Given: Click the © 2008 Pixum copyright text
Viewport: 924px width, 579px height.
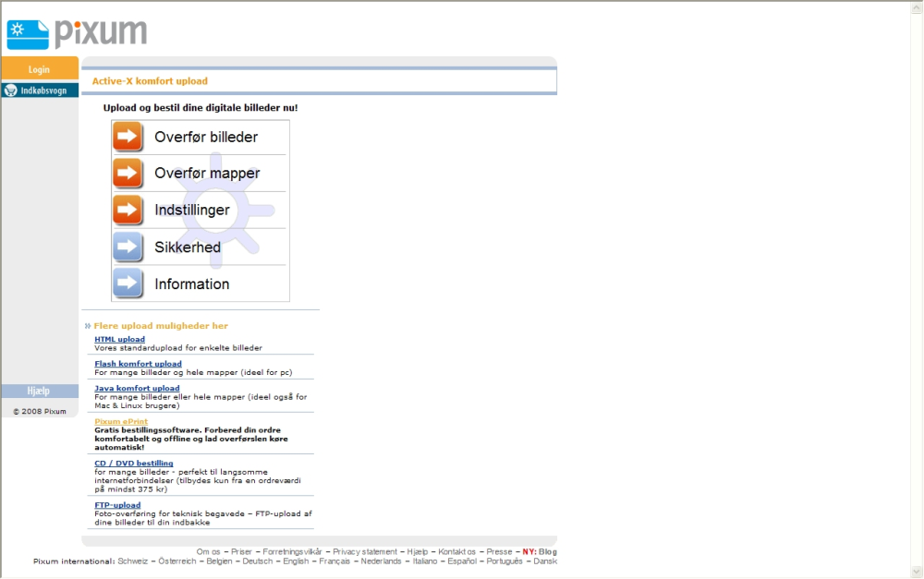Looking at the screenshot, I should (x=40, y=412).
